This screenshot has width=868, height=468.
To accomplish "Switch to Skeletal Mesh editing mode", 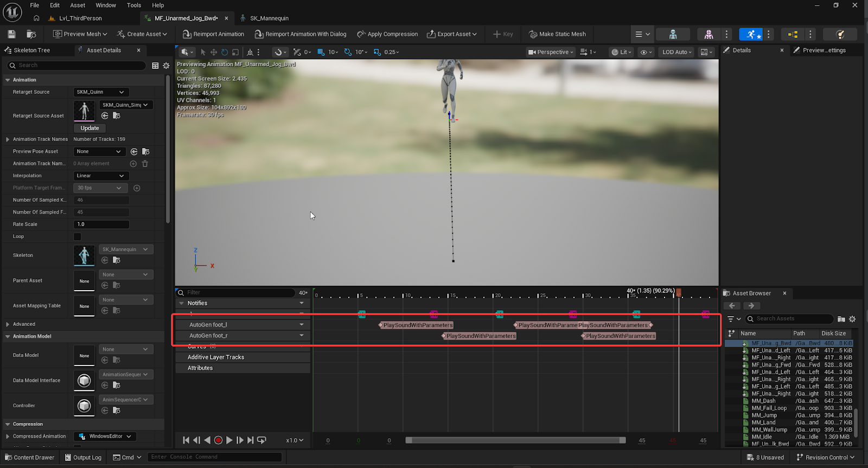I will tap(709, 34).
